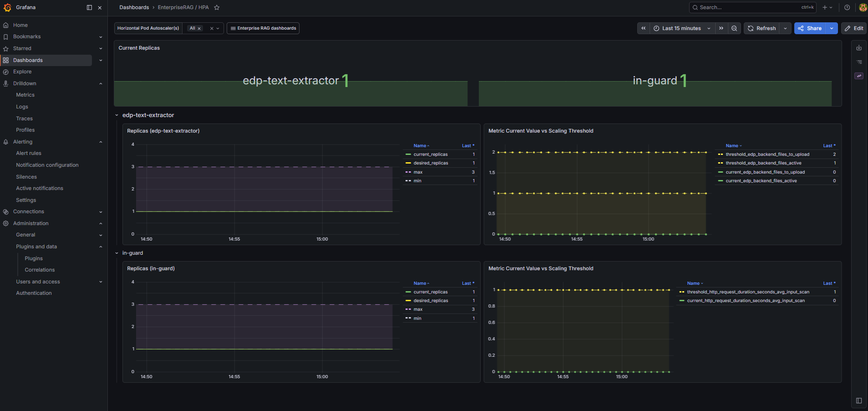
Task: Clear the Horizontal Pod Autoscaler selection
Action: point(212,28)
